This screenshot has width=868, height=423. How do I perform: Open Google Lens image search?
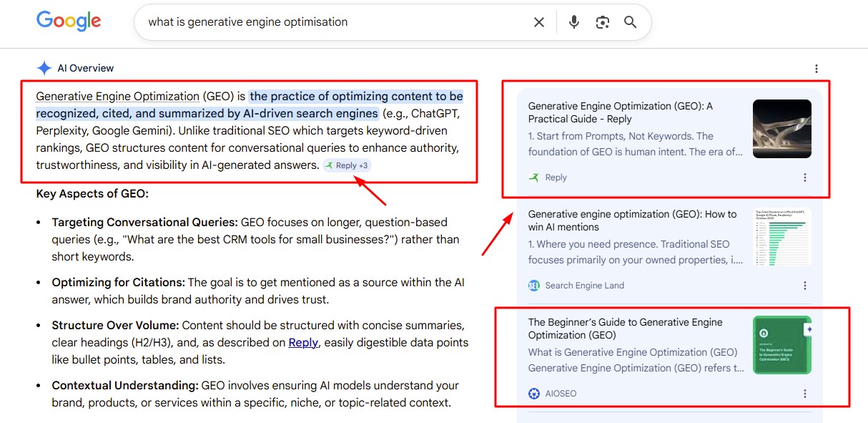pyautogui.click(x=603, y=22)
